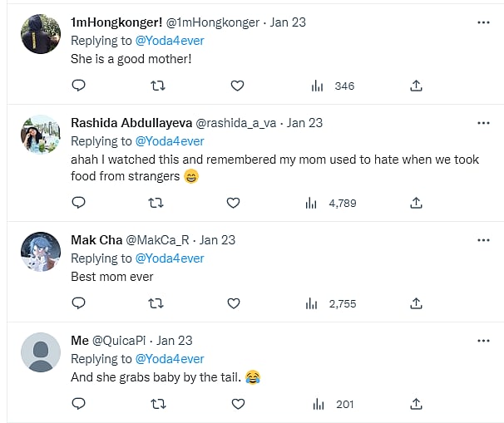504x423 pixels.
Task: View analytics showing 201 views
Action: pos(333,404)
